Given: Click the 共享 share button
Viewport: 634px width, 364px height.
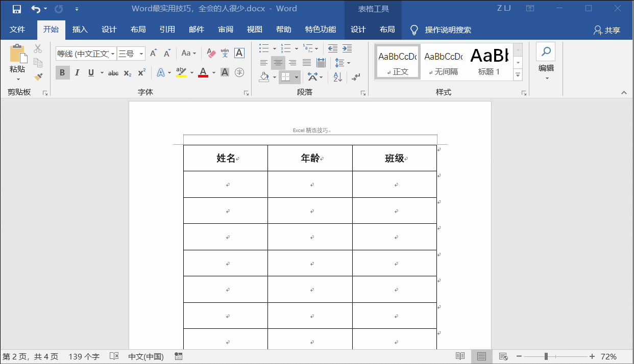Looking at the screenshot, I should click(x=607, y=30).
